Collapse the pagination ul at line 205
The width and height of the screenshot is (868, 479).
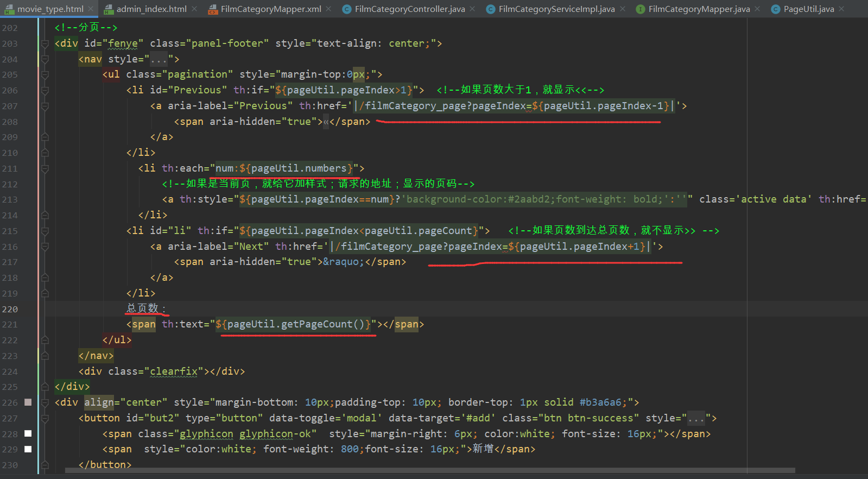click(45, 74)
